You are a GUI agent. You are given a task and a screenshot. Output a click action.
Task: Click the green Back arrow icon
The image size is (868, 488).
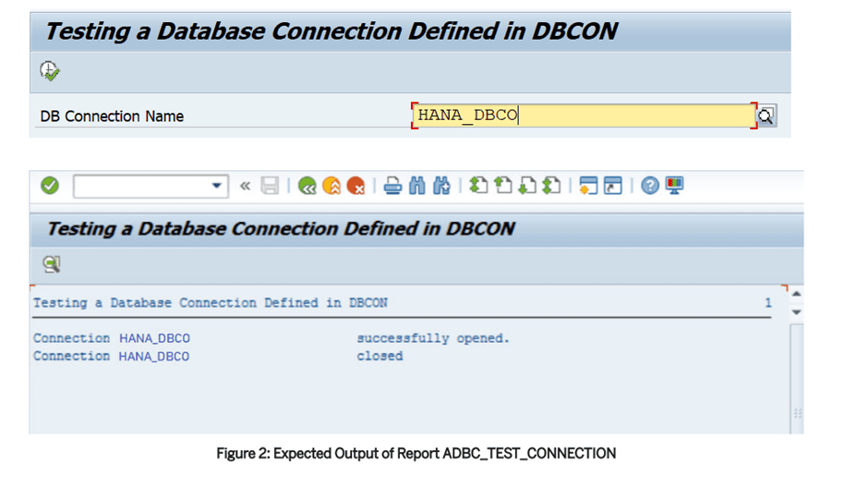307,186
